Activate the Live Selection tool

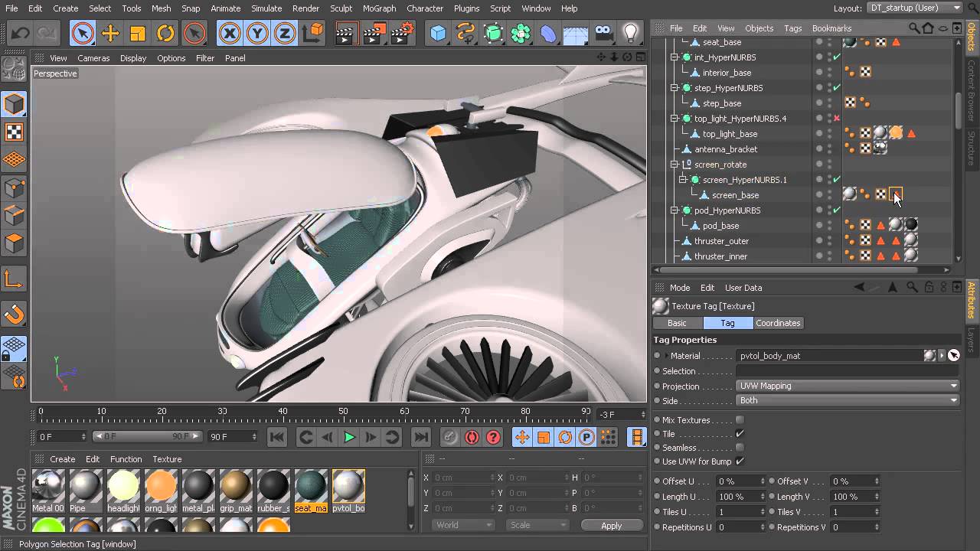(83, 33)
